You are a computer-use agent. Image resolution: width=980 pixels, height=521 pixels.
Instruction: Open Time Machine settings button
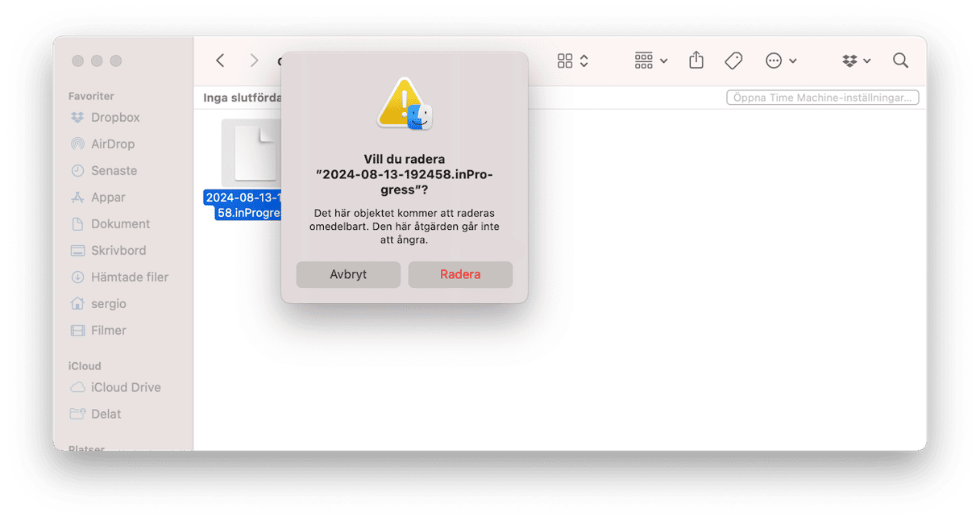(x=822, y=98)
